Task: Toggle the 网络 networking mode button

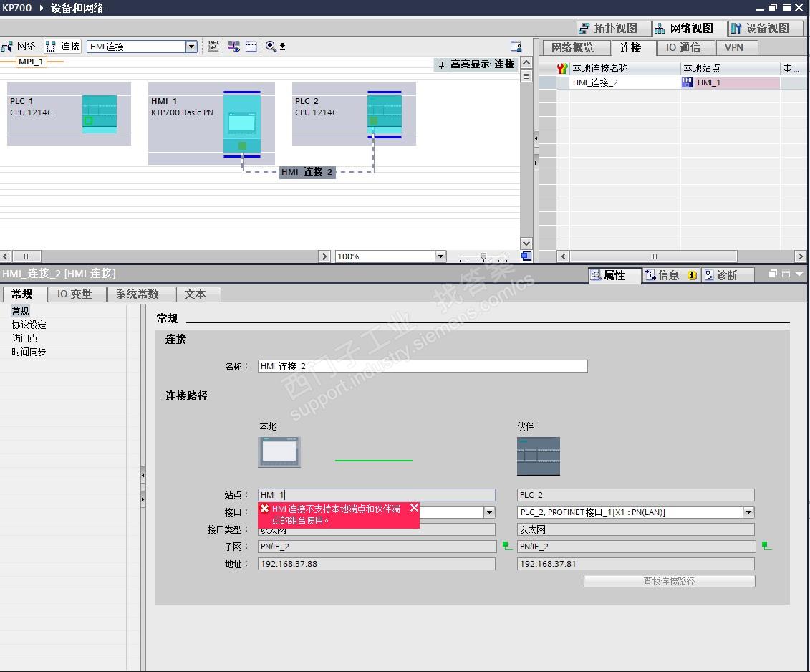Action: tap(19, 47)
